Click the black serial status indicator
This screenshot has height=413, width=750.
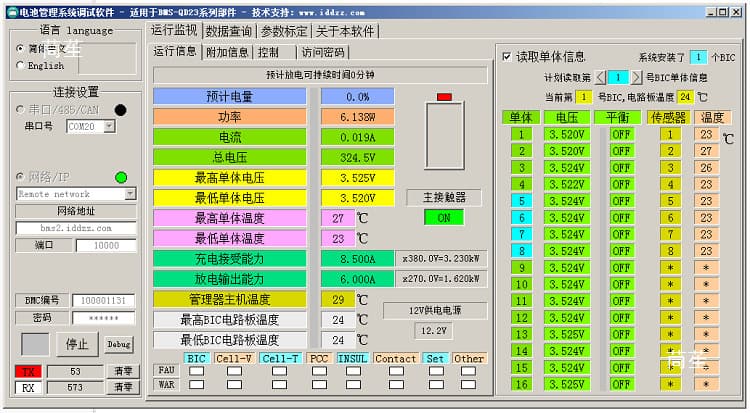[x=121, y=110]
